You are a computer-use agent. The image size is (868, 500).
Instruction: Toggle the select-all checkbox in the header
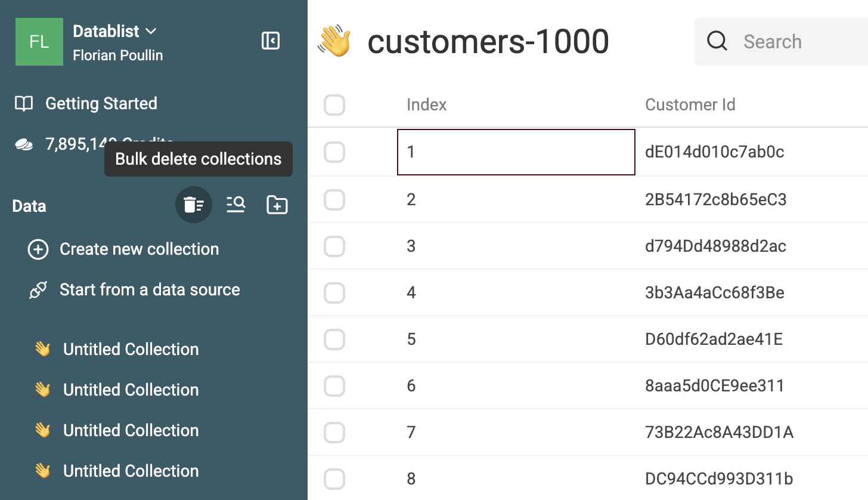[334, 105]
